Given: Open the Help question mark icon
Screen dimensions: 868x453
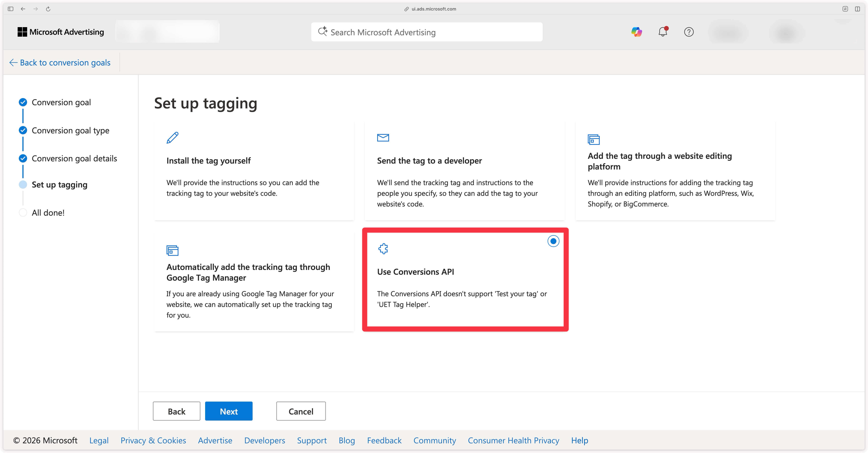Looking at the screenshot, I should [689, 32].
